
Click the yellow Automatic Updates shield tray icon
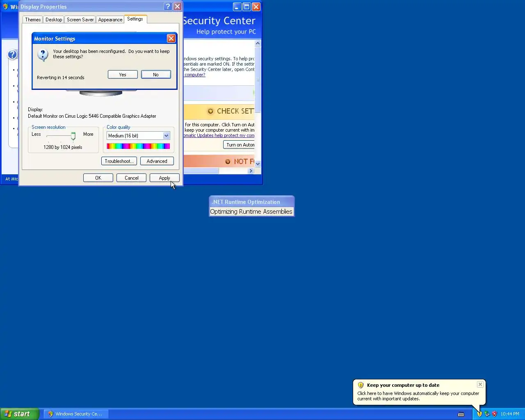coord(479,414)
